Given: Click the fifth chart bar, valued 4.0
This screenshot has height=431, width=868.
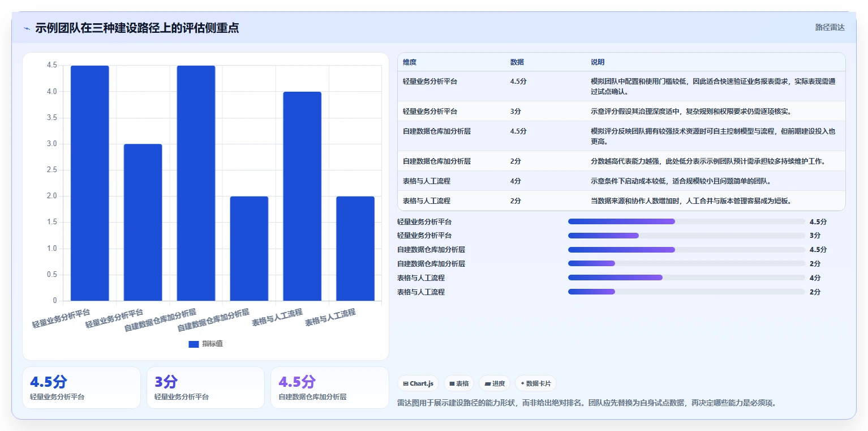Looking at the screenshot, I should pyautogui.click(x=302, y=196).
